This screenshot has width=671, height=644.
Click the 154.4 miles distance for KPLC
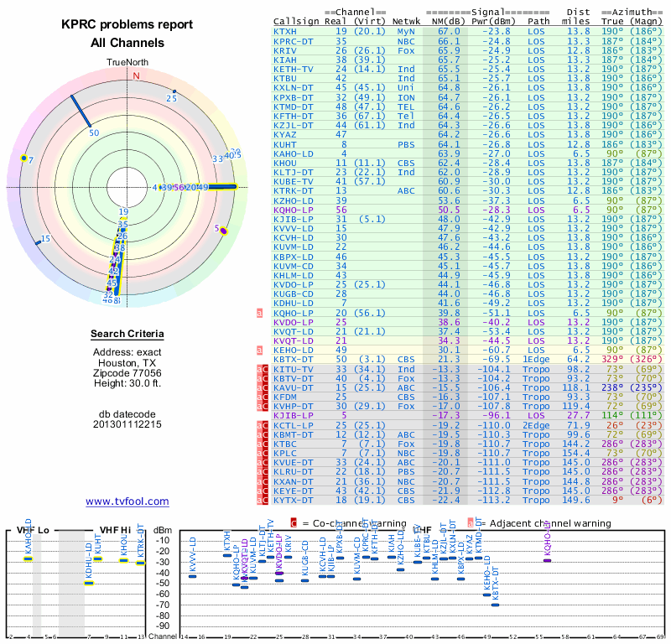tap(576, 453)
